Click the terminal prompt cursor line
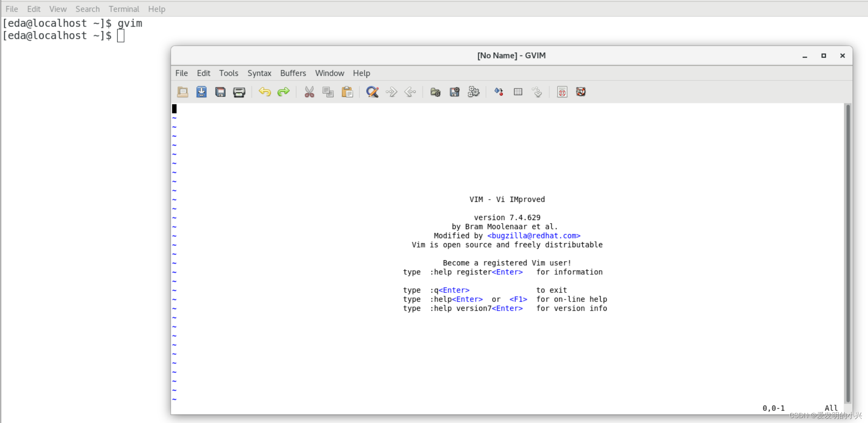This screenshot has width=868, height=423. 63,36
